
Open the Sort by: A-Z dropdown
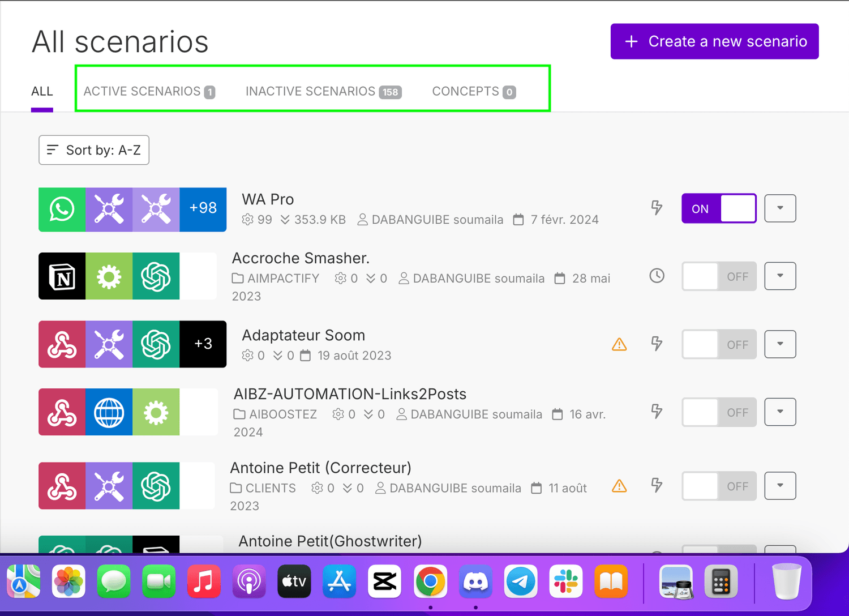[94, 150]
